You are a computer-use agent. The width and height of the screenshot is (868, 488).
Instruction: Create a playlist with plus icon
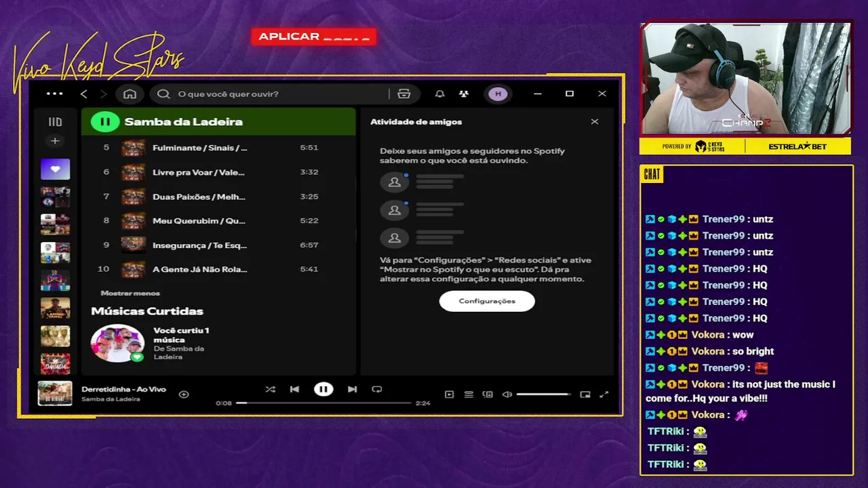coord(55,141)
